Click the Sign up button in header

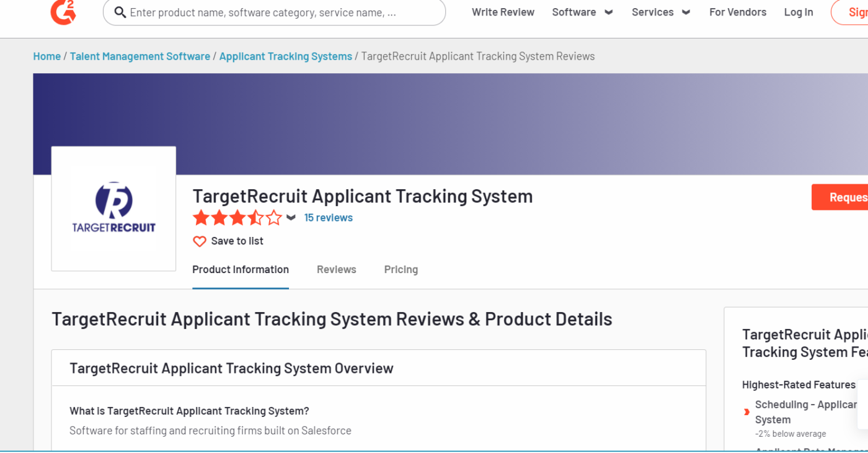coord(849,12)
